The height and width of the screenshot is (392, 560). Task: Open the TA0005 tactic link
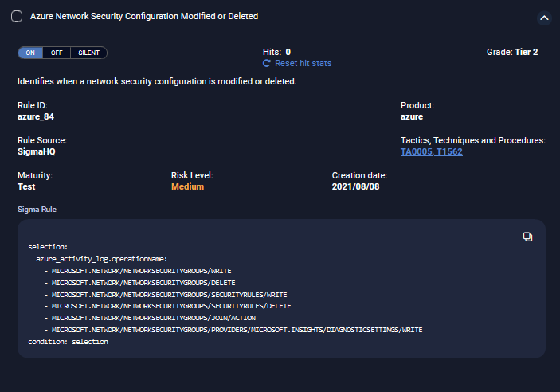(416, 151)
